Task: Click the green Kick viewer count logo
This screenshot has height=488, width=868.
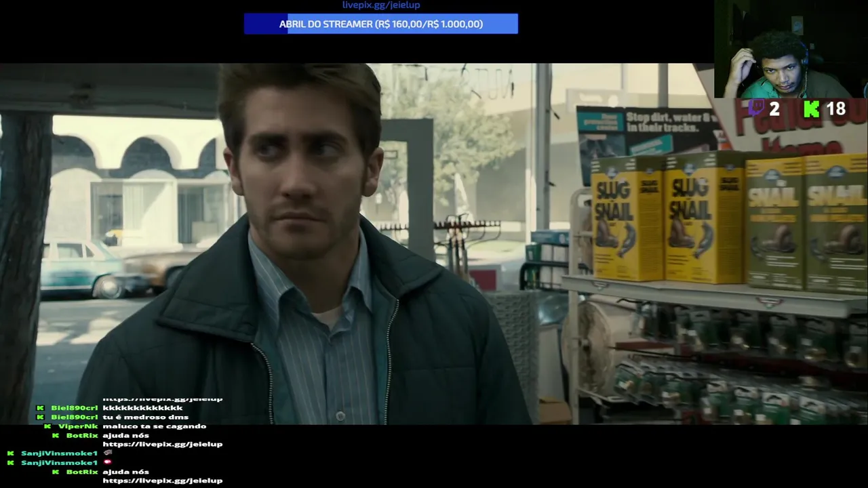Action: (x=812, y=108)
